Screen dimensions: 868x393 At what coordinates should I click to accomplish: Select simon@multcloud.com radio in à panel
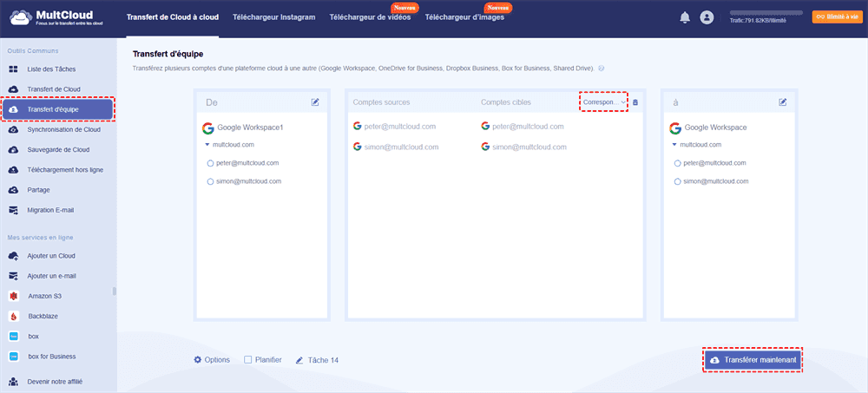coord(678,181)
